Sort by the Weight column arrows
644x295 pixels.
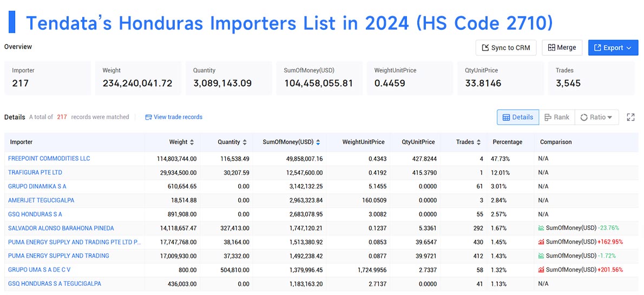click(x=192, y=142)
